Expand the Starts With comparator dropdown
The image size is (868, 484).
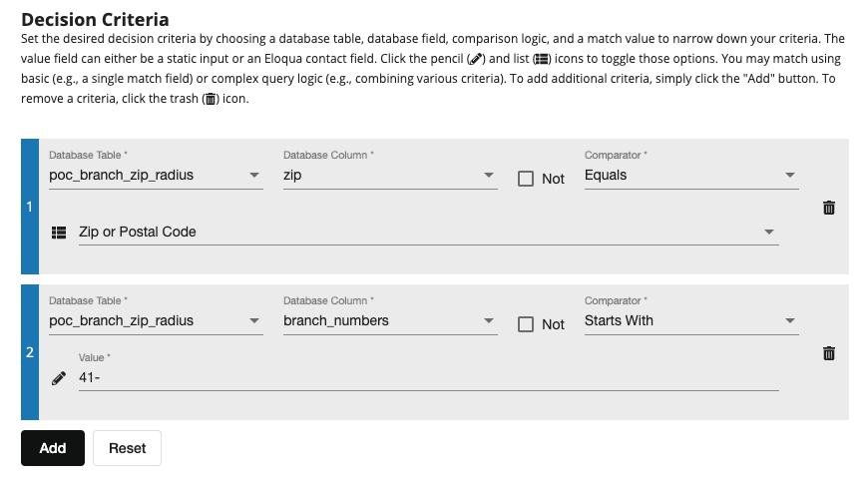click(690, 321)
